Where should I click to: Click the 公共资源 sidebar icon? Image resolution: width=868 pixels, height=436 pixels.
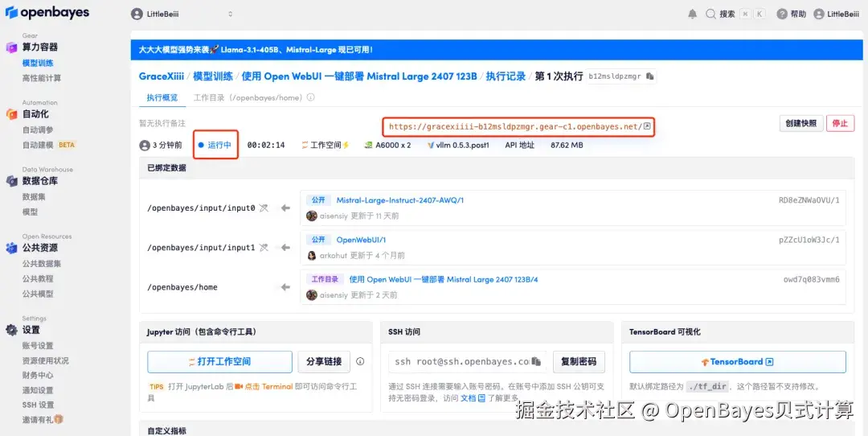pos(11,249)
